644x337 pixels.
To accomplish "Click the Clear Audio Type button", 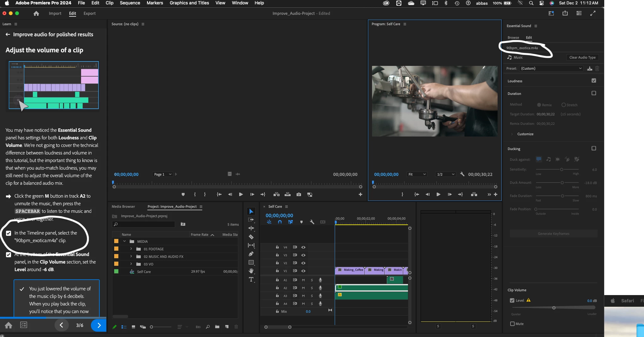I will pos(582,57).
